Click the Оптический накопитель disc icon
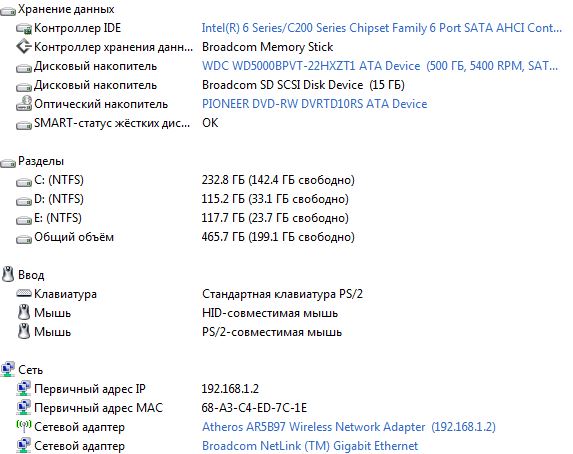Screen dimensions: 573x454 (24, 103)
